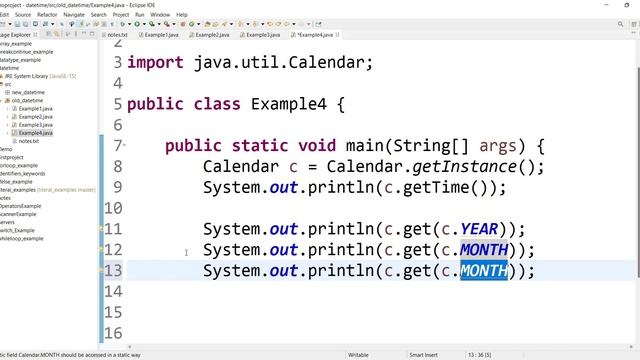Minimize the Package Explorer view

[84, 34]
